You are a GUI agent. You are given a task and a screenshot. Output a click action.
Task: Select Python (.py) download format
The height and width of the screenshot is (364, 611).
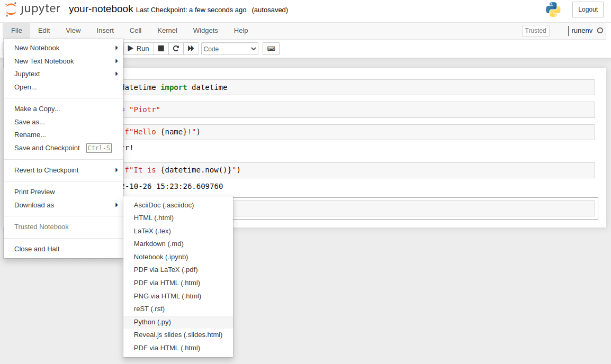[152, 322]
